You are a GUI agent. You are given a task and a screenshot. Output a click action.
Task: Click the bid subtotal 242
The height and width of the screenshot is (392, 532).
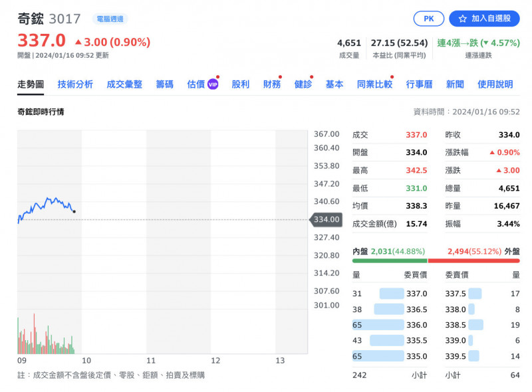pyautogui.click(x=359, y=375)
